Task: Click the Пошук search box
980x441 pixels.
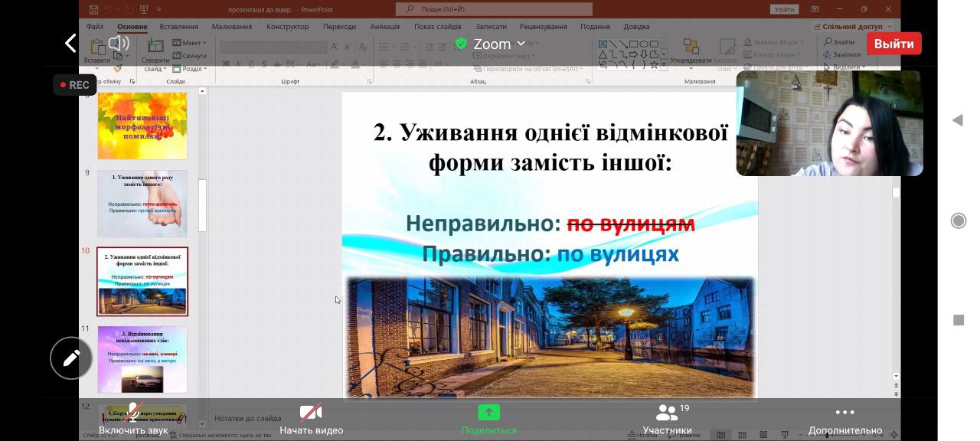Action: pos(494,9)
